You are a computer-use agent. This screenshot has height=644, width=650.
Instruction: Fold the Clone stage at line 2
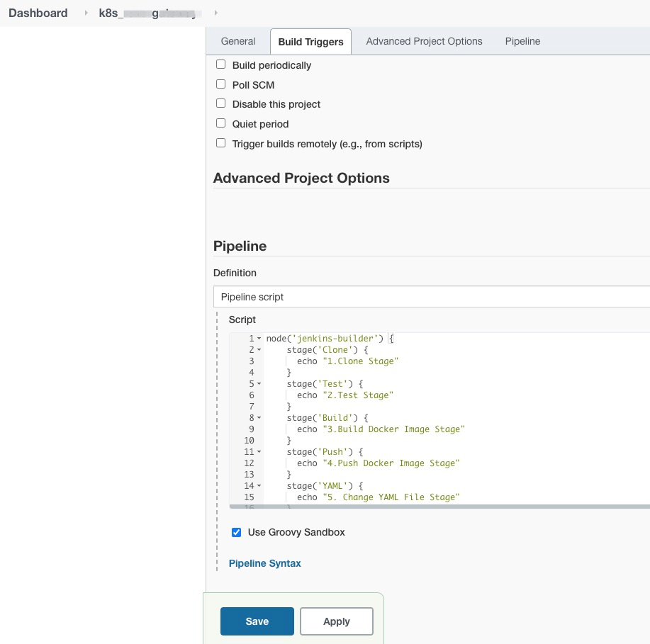259,350
